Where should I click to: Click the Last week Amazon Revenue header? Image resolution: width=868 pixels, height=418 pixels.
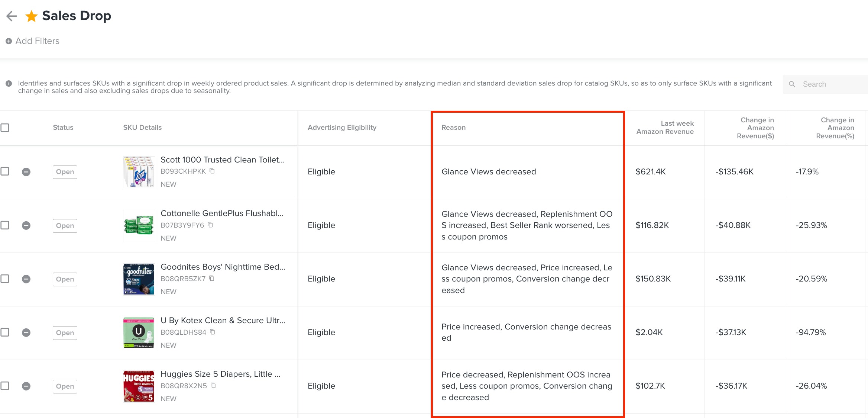coord(665,128)
